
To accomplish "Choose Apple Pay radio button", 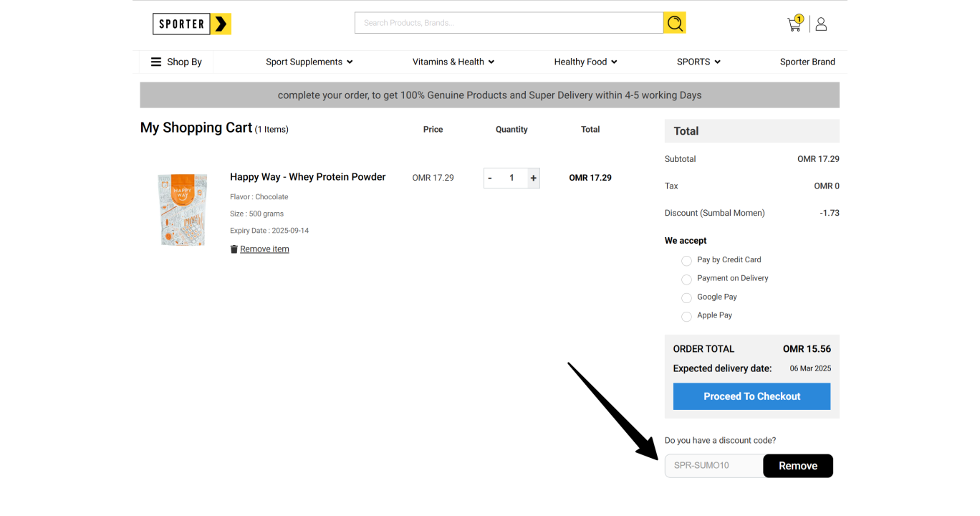I will 686,317.
